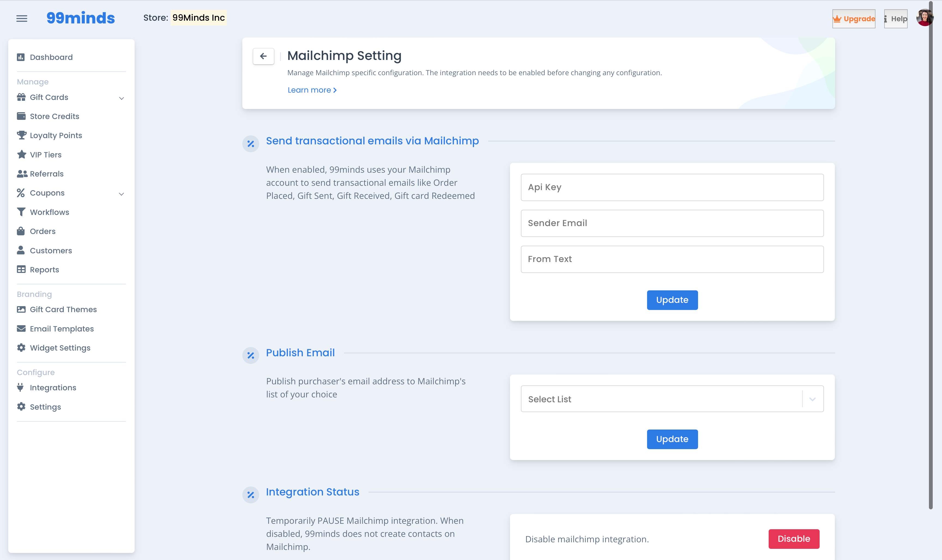Click the Integration Status section title
Image resolution: width=942 pixels, height=560 pixels.
point(313,492)
